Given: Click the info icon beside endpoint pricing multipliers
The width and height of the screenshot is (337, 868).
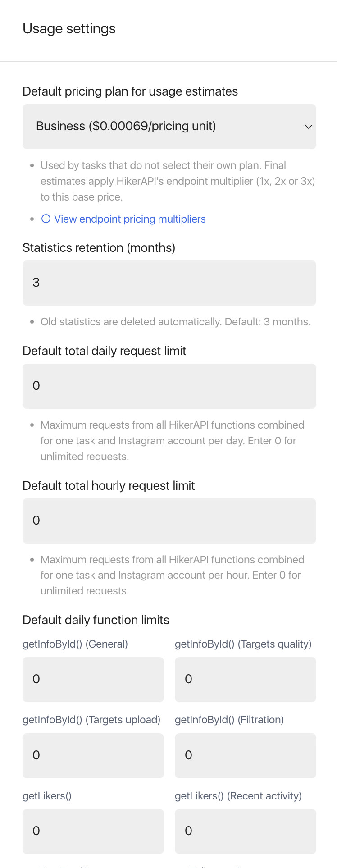Looking at the screenshot, I should click(46, 219).
